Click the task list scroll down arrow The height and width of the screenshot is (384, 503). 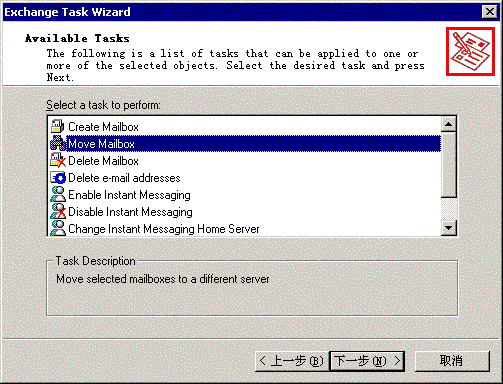coord(449,228)
